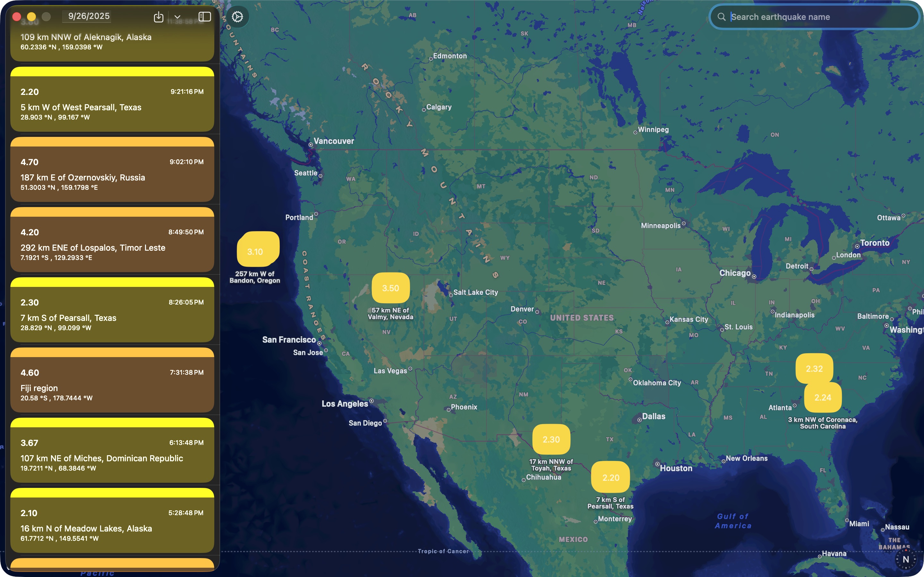Image resolution: width=924 pixels, height=577 pixels.
Task: Click the 2.20 Pearsall, Texas map marker
Action: coord(610,477)
